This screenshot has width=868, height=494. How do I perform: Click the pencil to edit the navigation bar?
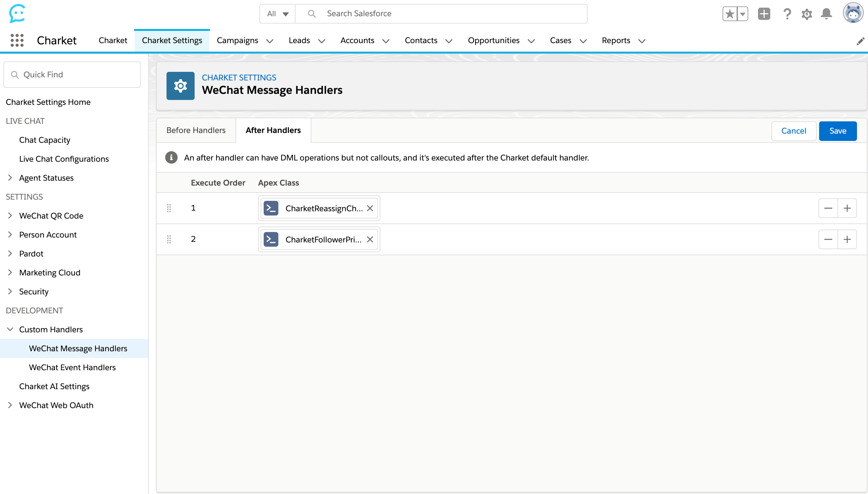(x=860, y=41)
